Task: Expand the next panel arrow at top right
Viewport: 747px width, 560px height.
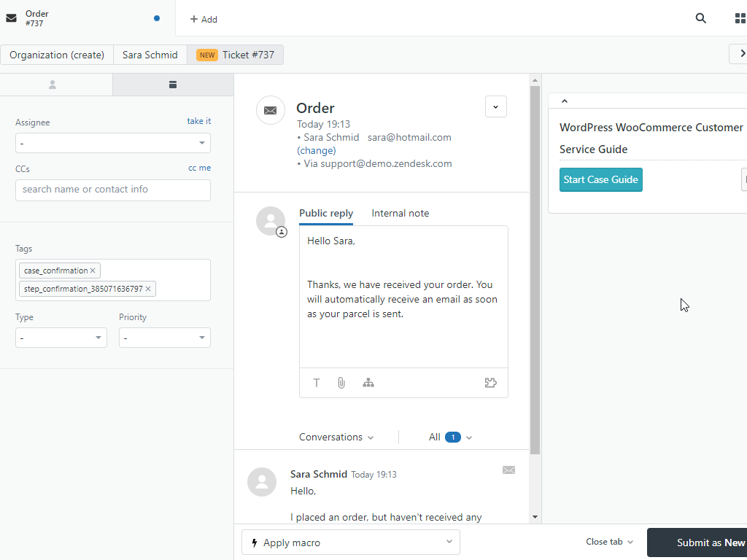Action: [x=740, y=54]
